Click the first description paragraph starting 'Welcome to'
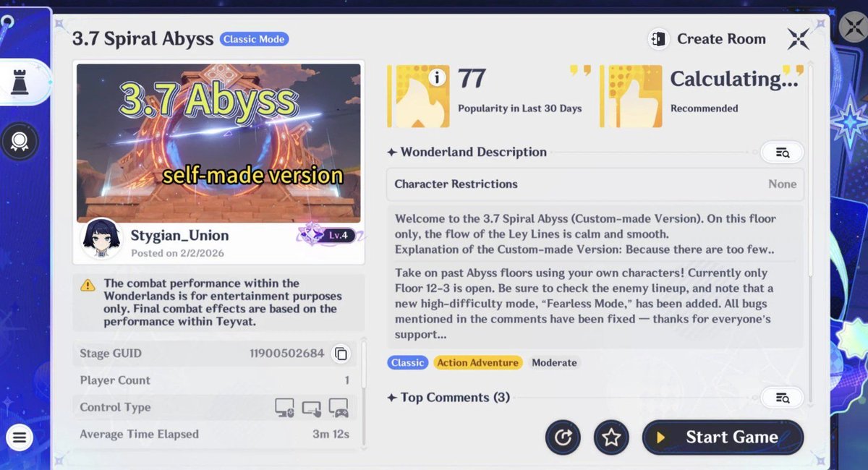This screenshot has width=868, height=470. point(585,234)
